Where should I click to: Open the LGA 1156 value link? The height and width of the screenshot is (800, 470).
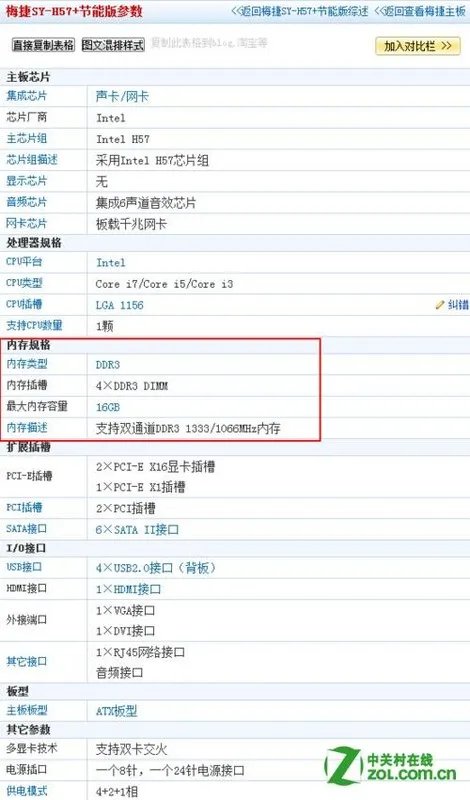120,305
